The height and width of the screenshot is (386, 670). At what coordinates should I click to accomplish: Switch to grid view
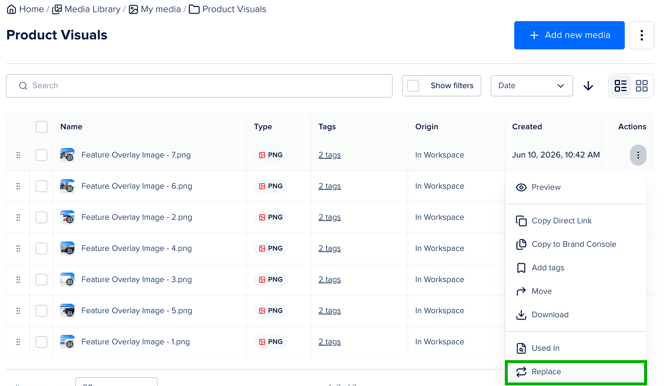(642, 86)
